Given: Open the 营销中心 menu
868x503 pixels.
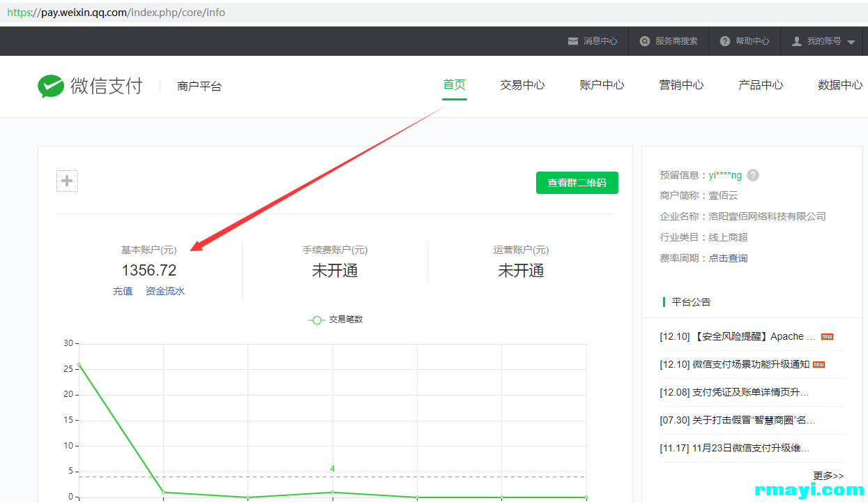Looking at the screenshot, I should [x=681, y=85].
